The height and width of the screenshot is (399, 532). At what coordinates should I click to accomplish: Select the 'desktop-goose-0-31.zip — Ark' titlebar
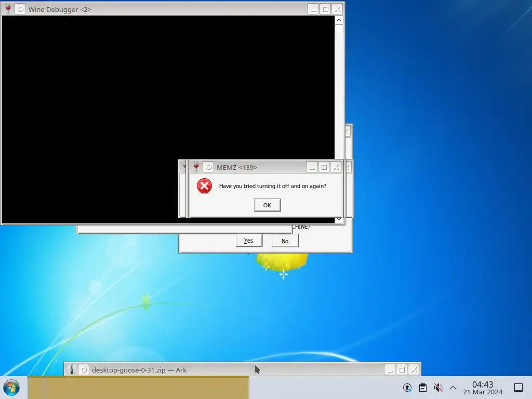point(242,370)
